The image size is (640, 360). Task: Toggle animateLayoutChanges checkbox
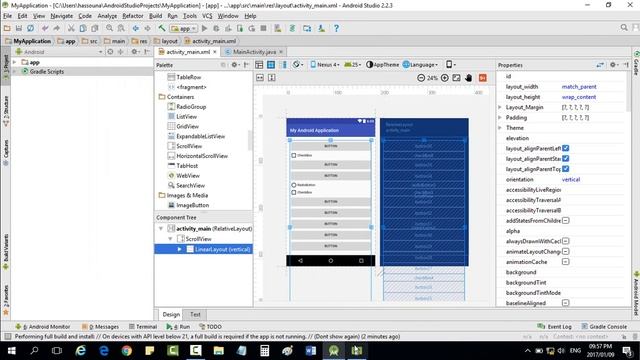[x=566, y=251]
